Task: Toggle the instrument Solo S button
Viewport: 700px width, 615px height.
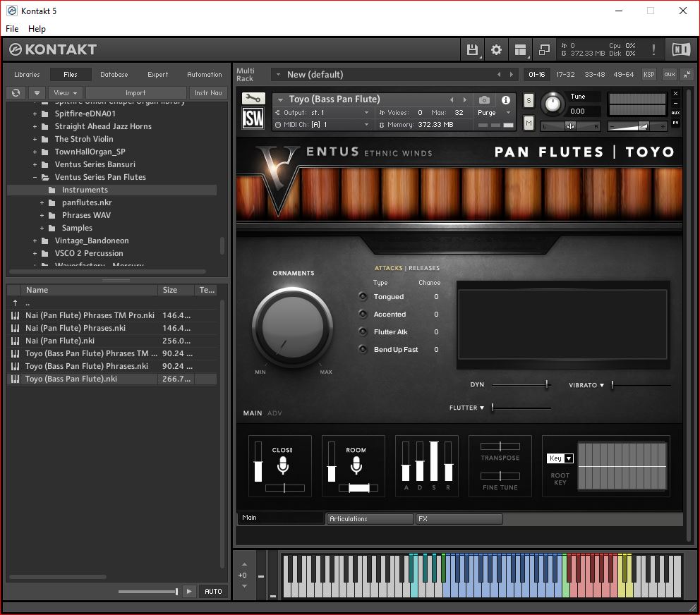Action: 529,100
